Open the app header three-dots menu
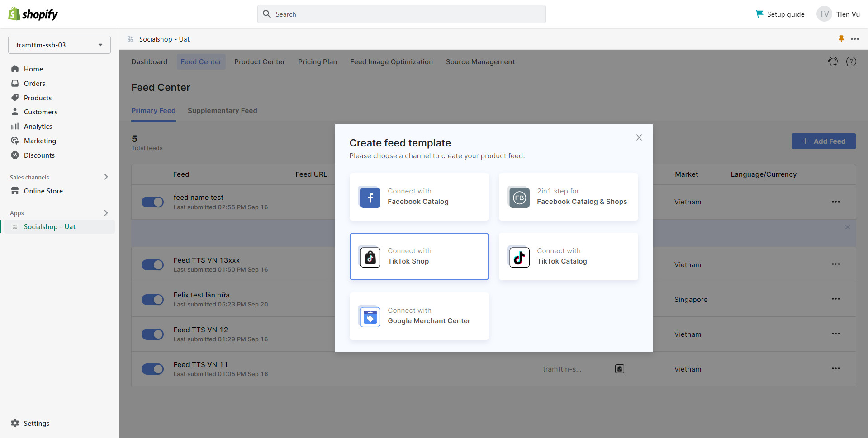This screenshot has width=868, height=438. click(854, 39)
